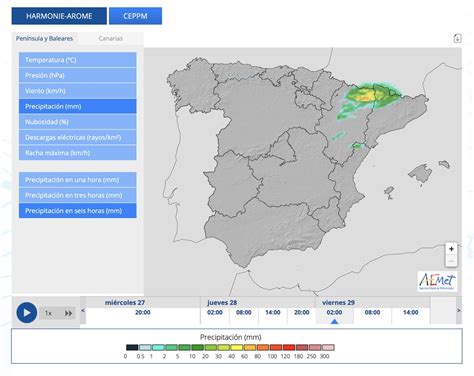Viewport: 474px width, 376px height.
Task: Zoom in on the map with plus
Action: tap(451, 249)
